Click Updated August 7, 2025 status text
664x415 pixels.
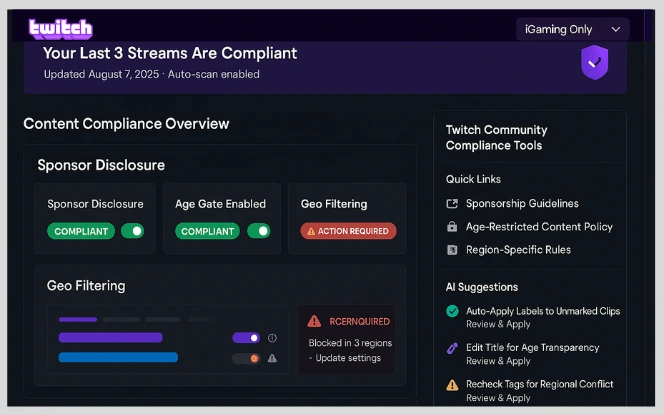(x=100, y=74)
